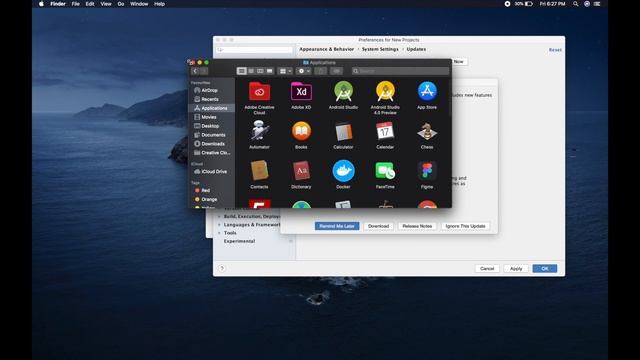Click the Preferences search field
The width and height of the screenshot is (640, 360).
coord(254,50)
